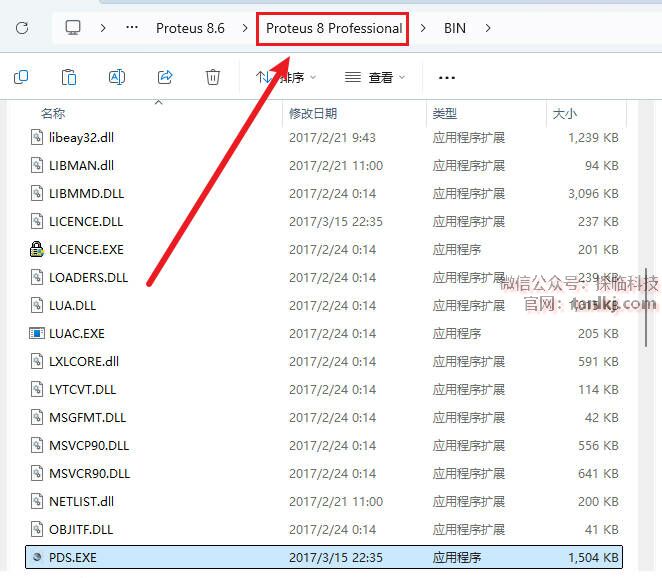Click the LOADERS.DLL file icon
The height and width of the screenshot is (578, 662).
(37, 277)
